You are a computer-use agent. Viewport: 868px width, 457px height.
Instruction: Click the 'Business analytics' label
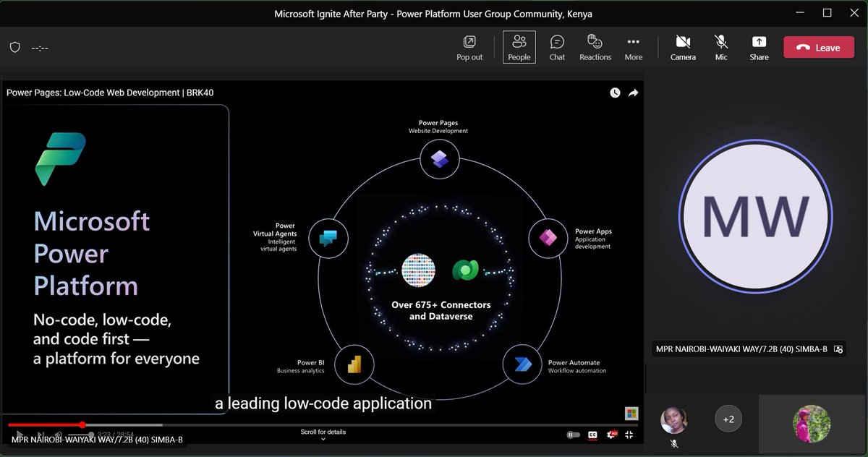pyautogui.click(x=300, y=371)
